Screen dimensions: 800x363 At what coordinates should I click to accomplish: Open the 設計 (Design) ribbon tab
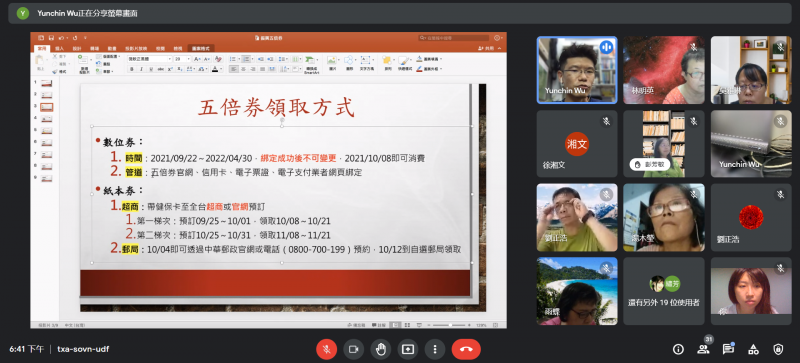[77, 49]
